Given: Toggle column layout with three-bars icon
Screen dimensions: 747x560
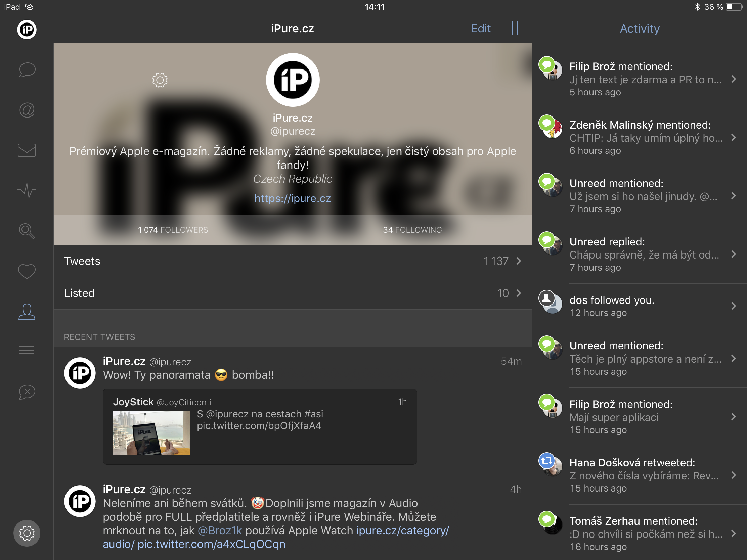Looking at the screenshot, I should point(512,28).
